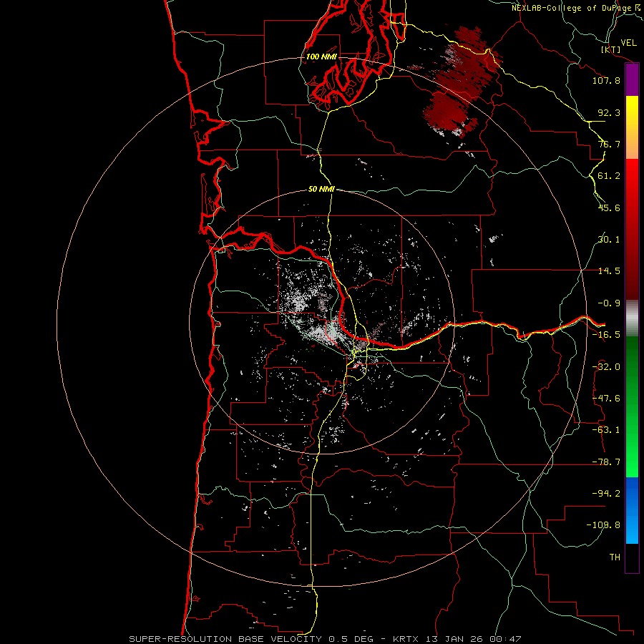Select the 107.8 legend value
Viewport: 644px width, 644px height.
click(606, 80)
